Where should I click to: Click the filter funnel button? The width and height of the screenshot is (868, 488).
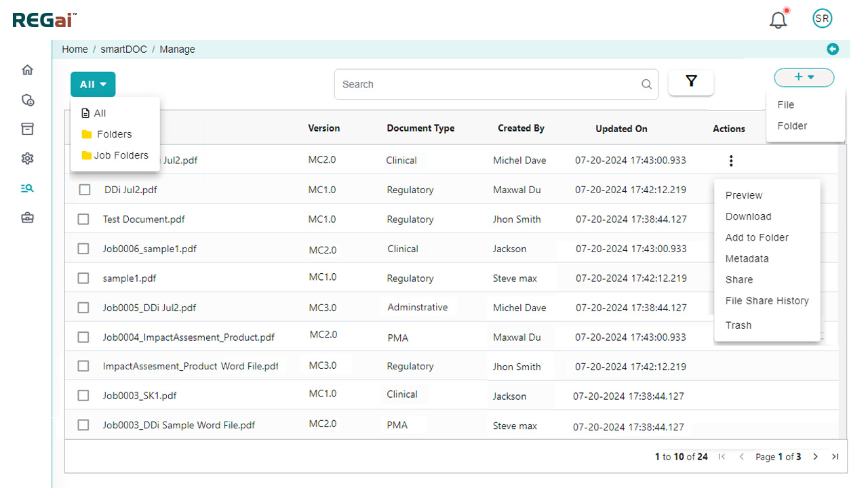[691, 82]
